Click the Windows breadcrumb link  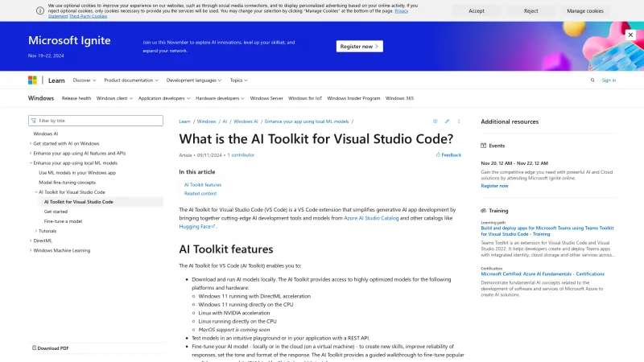(206, 121)
